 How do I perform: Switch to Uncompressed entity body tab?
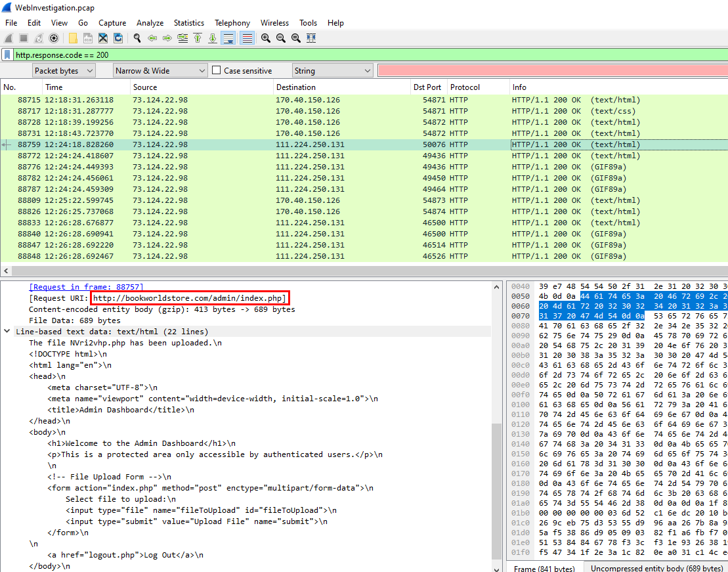tap(656, 568)
